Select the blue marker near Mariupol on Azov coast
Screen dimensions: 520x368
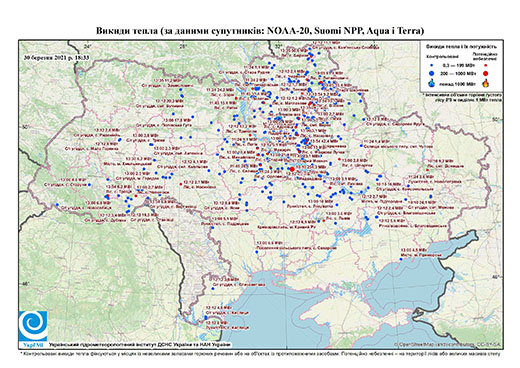pyautogui.click(x=401, y=259)
